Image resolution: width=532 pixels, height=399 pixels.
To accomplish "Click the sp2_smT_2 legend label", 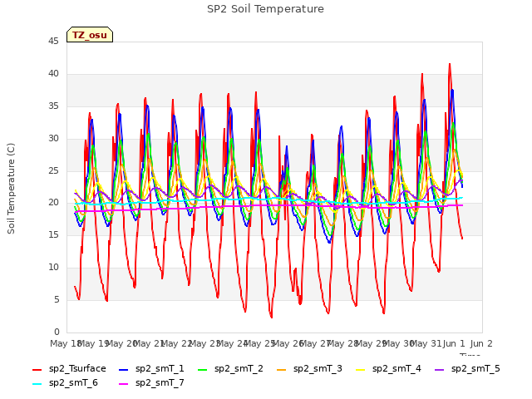I will point(239,369).
